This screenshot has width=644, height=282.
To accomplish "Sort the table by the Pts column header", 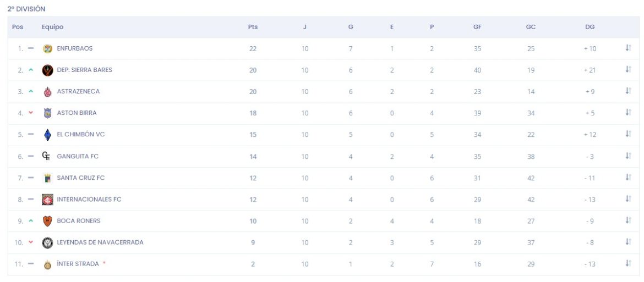I will 253,27.
